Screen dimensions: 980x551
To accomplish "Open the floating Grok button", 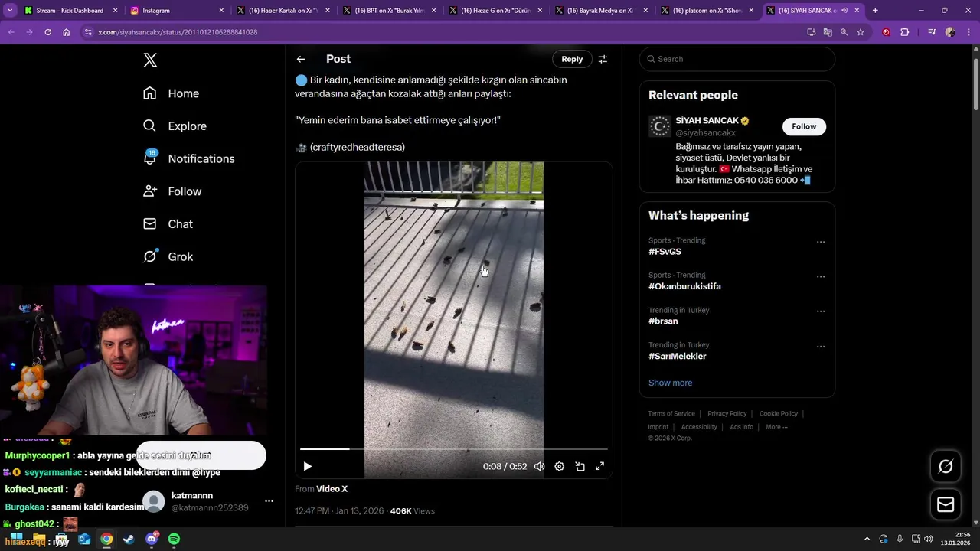I will (946, 466).
